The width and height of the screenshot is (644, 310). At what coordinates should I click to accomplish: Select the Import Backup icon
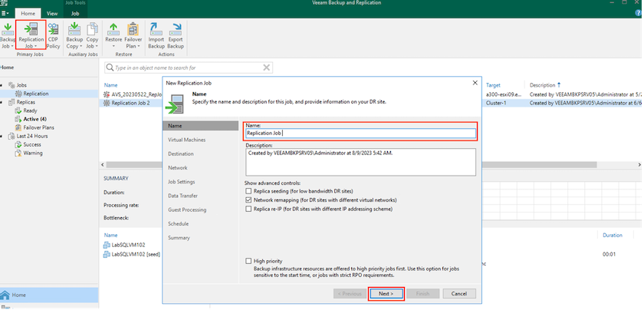click(x=156, y=35)
